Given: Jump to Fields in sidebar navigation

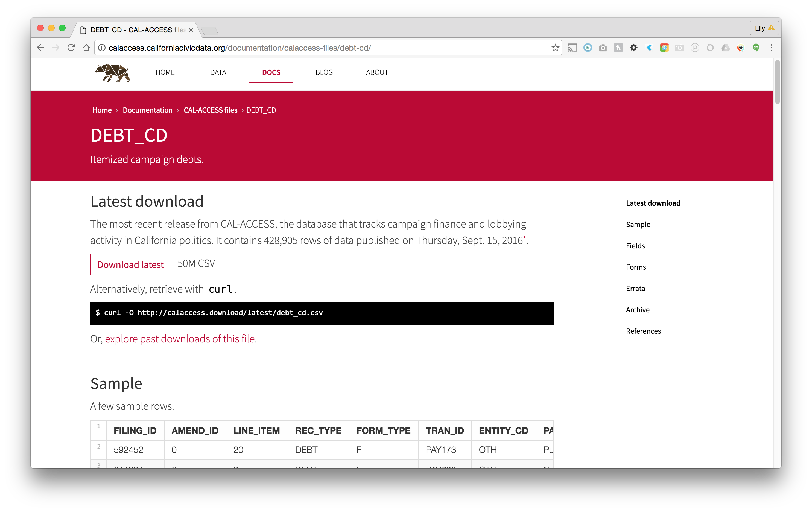Looking at the screenshot, I should click(635, 246).
